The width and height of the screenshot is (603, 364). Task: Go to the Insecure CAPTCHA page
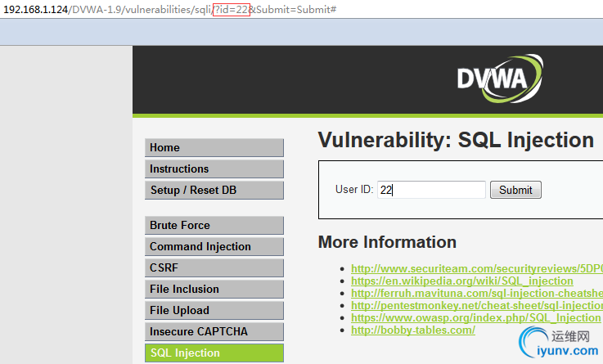214,331
